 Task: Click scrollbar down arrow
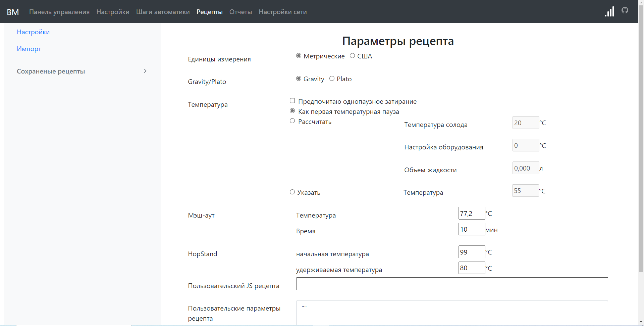click(641, 322)
